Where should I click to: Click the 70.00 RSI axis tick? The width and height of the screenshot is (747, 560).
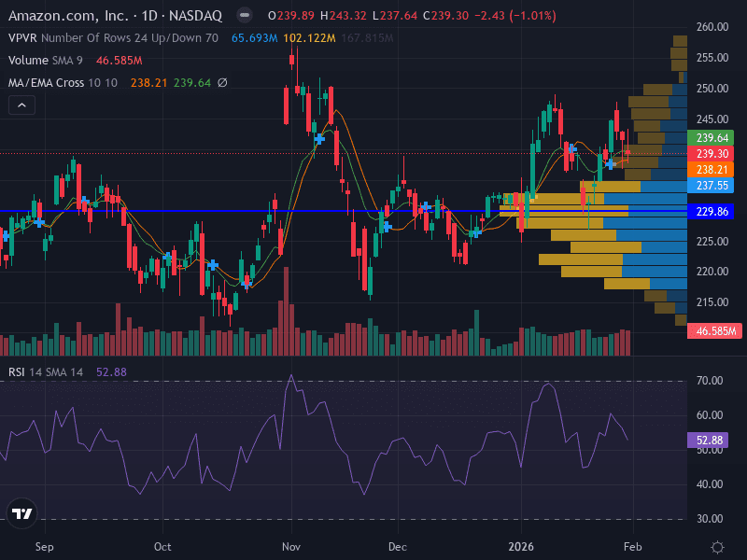coord(710,381)
